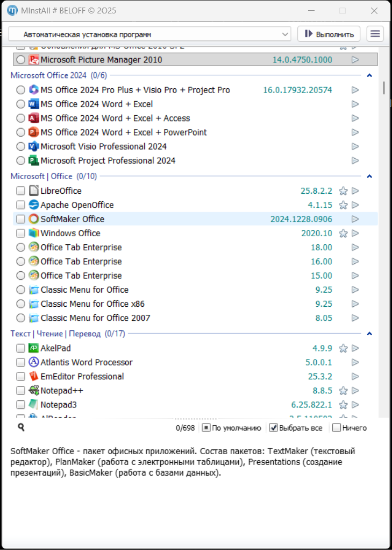
Task: Click the play arrow for Microsoft Visio Professional 2024
Action: click(355, 146)
